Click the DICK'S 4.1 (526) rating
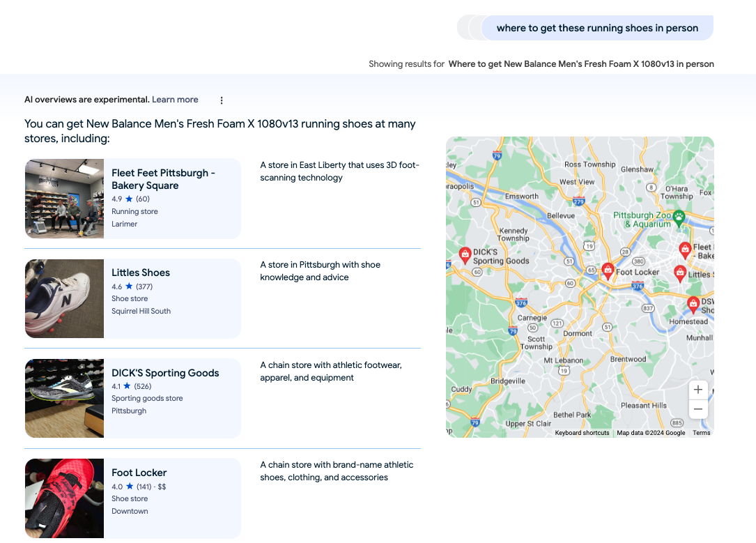Image resolution: width=756 pixels, height=543 pixels. tap(131, 386)
